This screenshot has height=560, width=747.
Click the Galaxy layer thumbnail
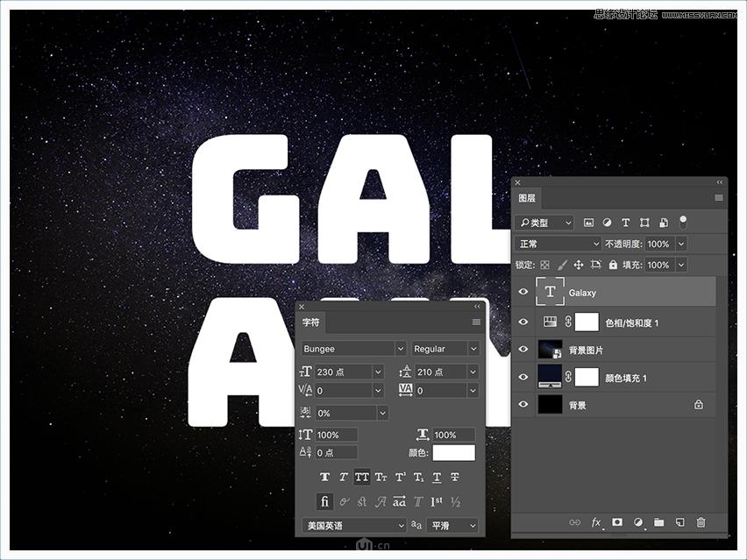(x=551, y=292)
